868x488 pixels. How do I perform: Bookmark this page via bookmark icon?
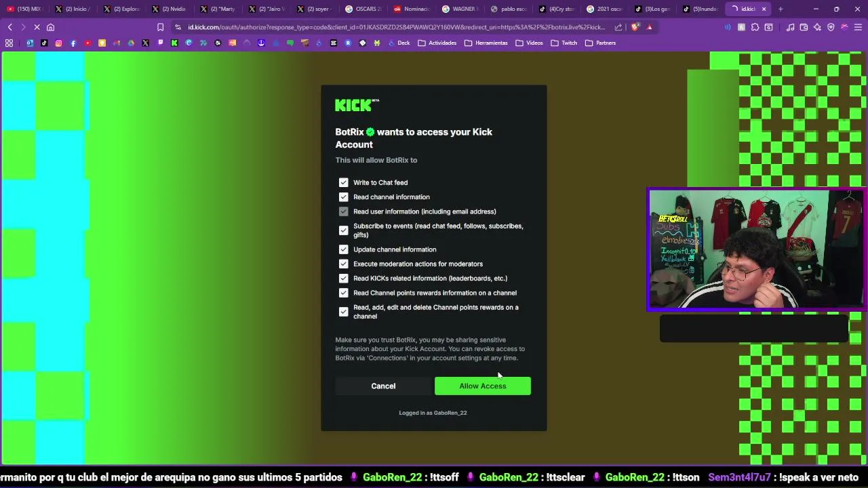[160, 27]
